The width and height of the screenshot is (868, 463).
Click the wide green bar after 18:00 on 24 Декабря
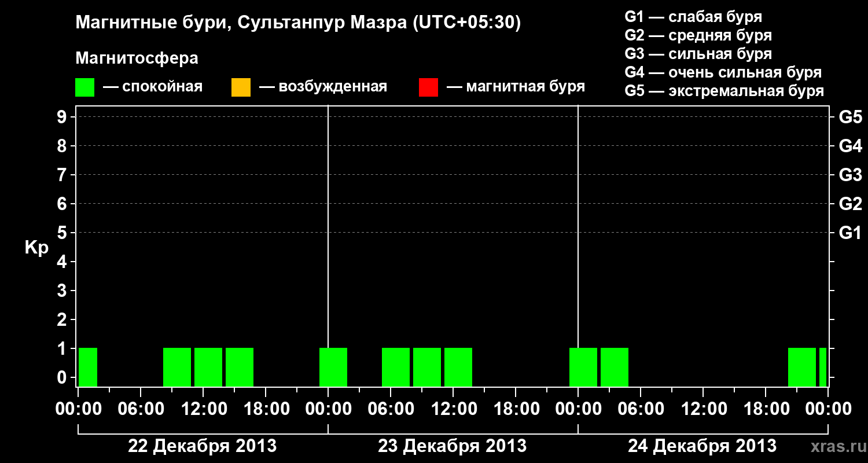tap(802, 367)
